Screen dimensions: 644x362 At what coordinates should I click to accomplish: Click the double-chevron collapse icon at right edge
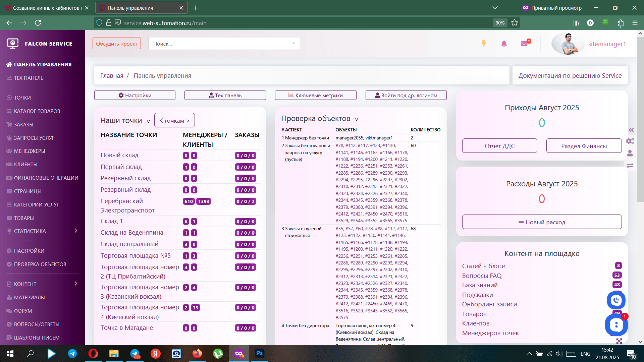click(631, 130)
